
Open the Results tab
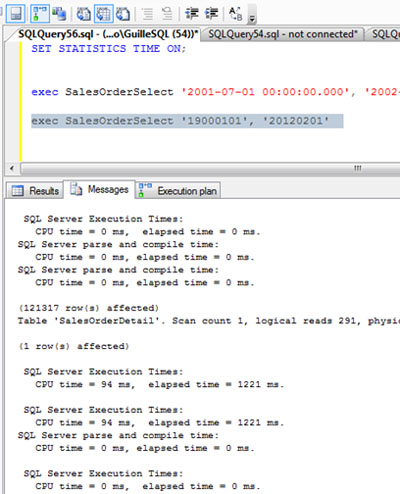[35, 191]
